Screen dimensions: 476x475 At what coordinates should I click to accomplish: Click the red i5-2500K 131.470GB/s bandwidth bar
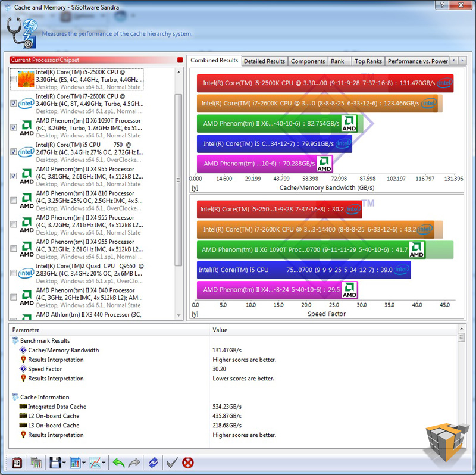click(x=325, y=83)
